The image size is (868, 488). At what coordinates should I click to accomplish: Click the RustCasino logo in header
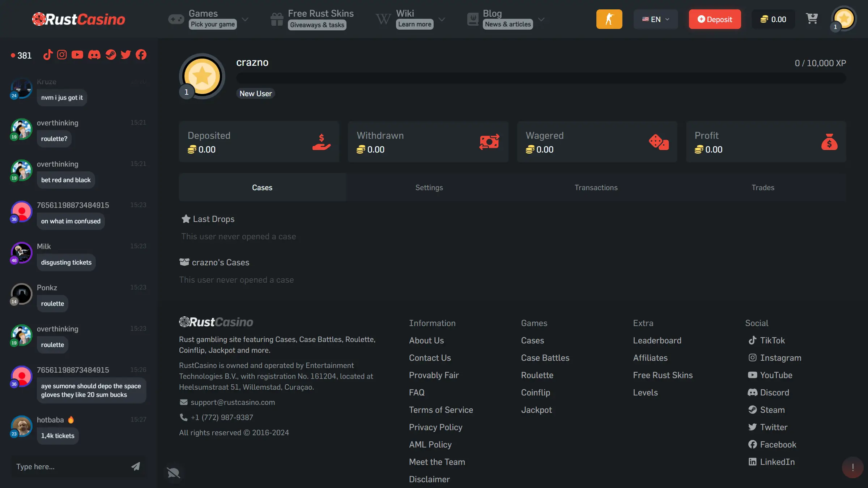78,19
